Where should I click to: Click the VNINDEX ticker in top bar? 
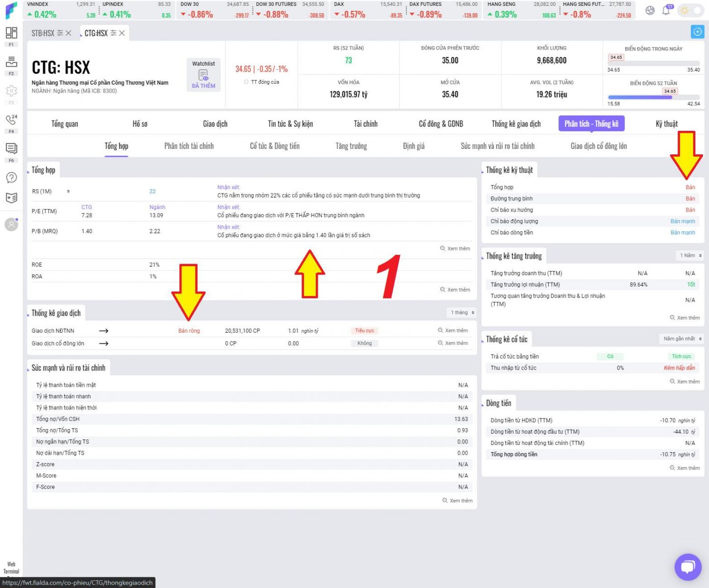(x=61, y=10)
